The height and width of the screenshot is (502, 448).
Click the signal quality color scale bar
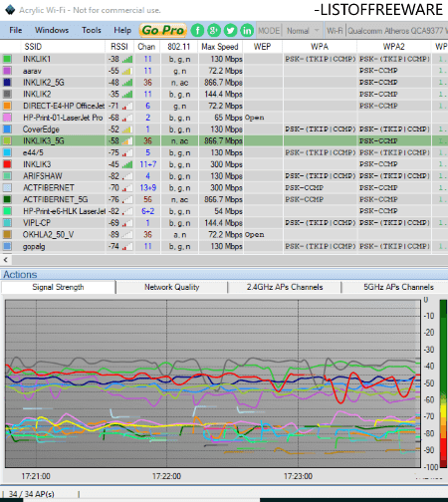click(x=443, y=383)
